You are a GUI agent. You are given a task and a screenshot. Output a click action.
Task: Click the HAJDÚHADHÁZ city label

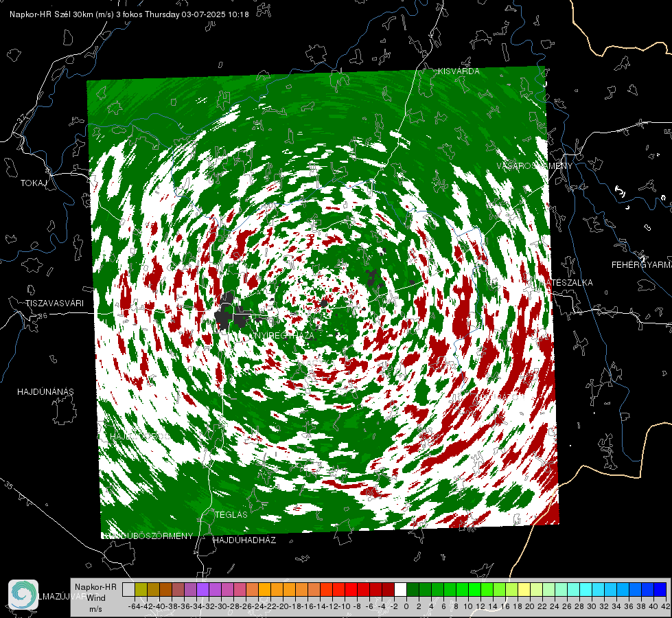(245, 540)
